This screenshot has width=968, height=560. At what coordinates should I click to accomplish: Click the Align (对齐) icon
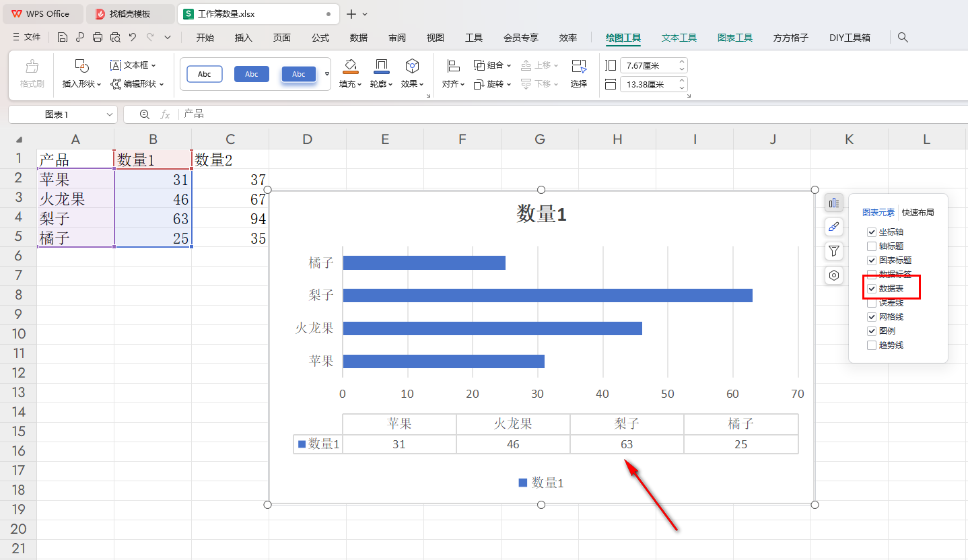click(453, 66)
